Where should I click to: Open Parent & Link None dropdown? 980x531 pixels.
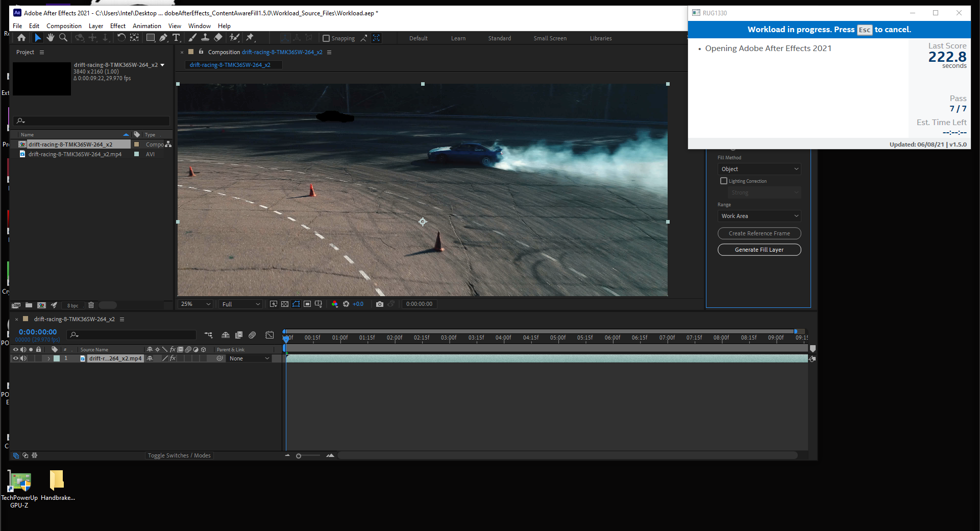tap(249, 358)
